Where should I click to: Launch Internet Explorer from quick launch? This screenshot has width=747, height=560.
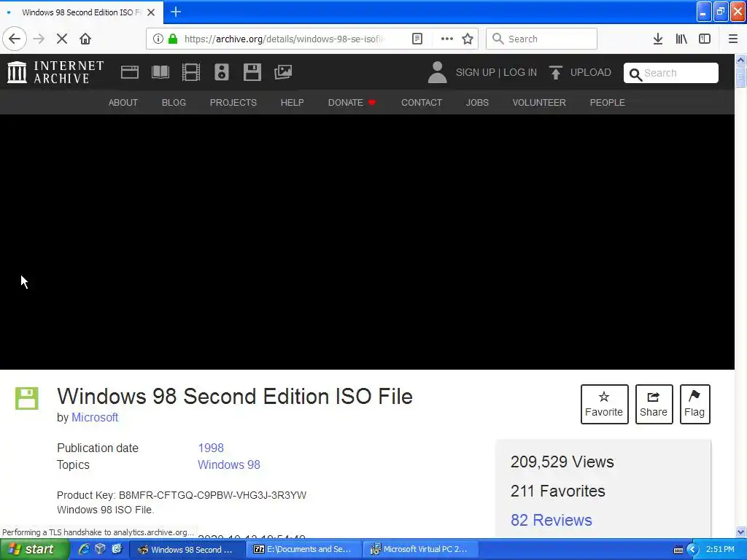pos(84,549)
